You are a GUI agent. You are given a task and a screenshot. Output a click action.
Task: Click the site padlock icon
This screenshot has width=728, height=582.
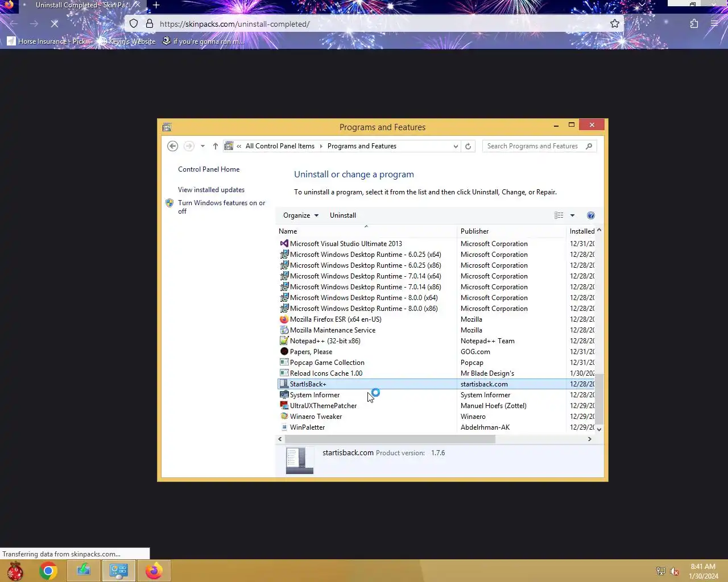pyautogui.click(x=150, y=24)
